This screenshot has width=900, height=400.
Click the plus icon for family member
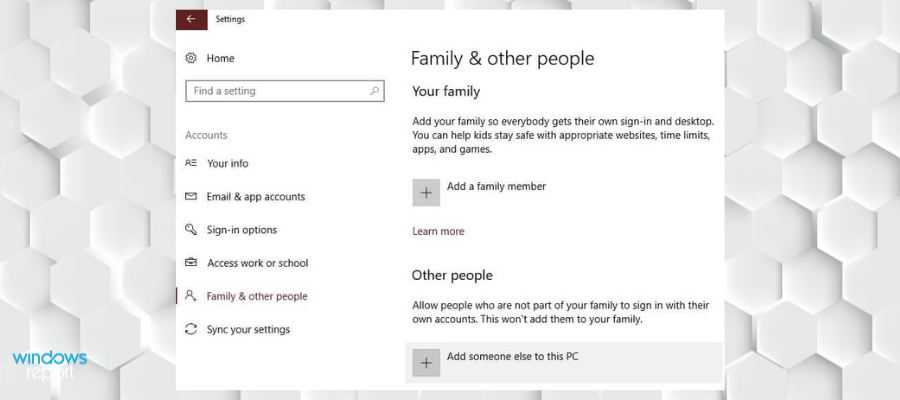[426, 193]
